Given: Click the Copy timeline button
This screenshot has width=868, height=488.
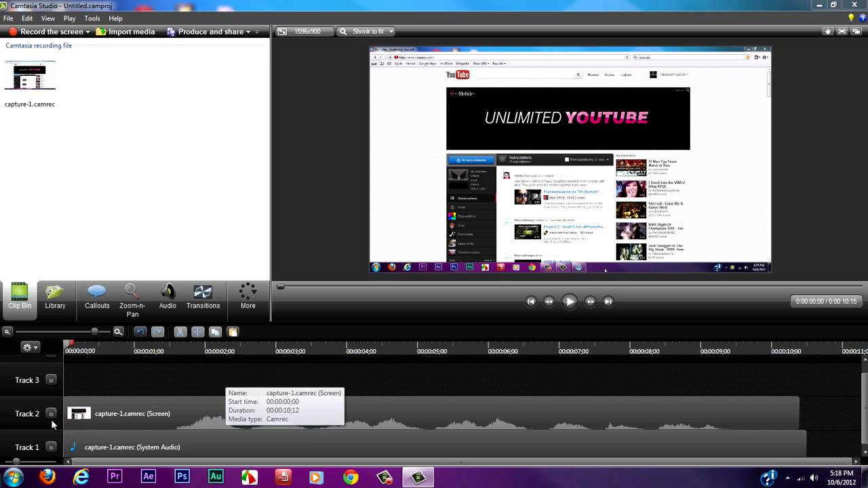Looking at the screenshot, I should (x=215, y=331).
